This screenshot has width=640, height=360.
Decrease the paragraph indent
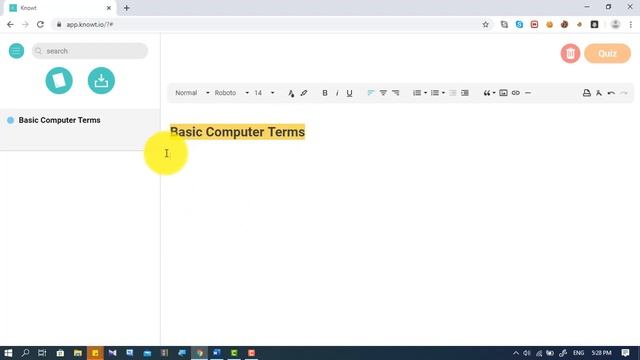(453, 93)
